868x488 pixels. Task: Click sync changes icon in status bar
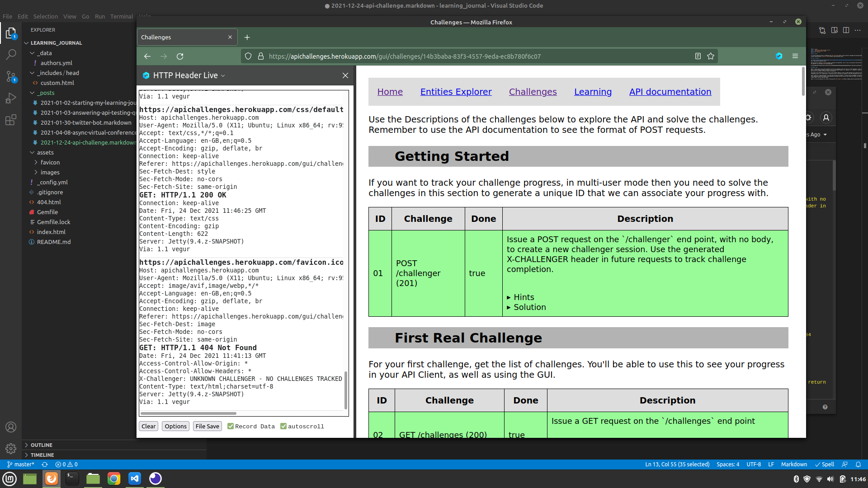(45, 465)
